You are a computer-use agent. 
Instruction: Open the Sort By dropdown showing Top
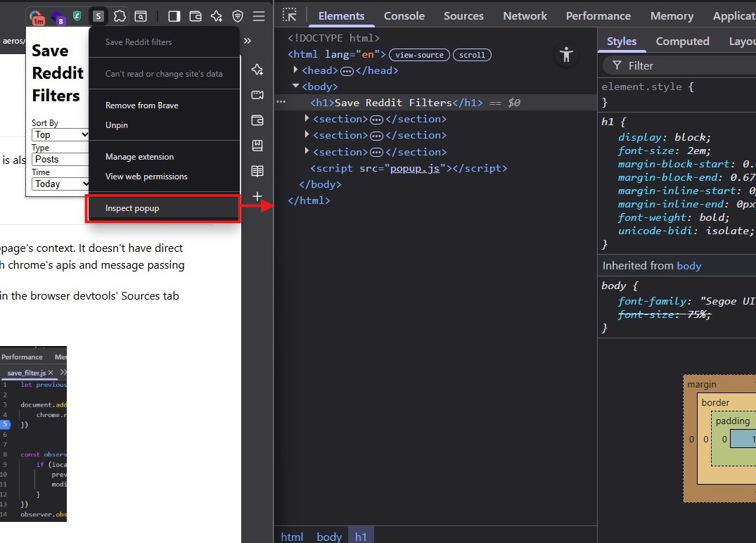60,134
